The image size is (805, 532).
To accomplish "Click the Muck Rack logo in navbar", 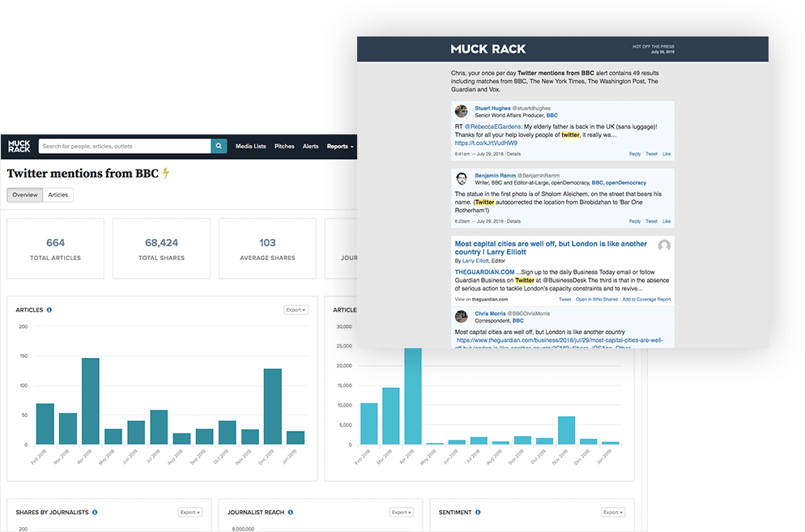I will tap(19, 147).
